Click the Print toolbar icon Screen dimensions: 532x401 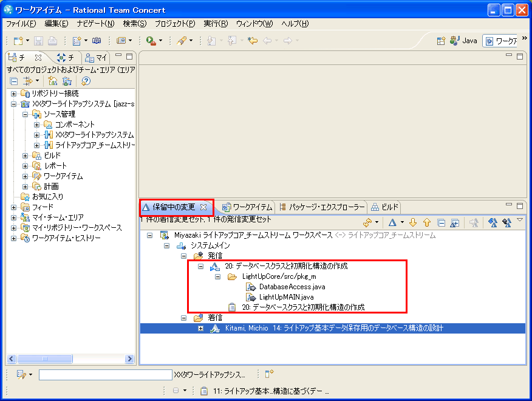tap(52, 41)
